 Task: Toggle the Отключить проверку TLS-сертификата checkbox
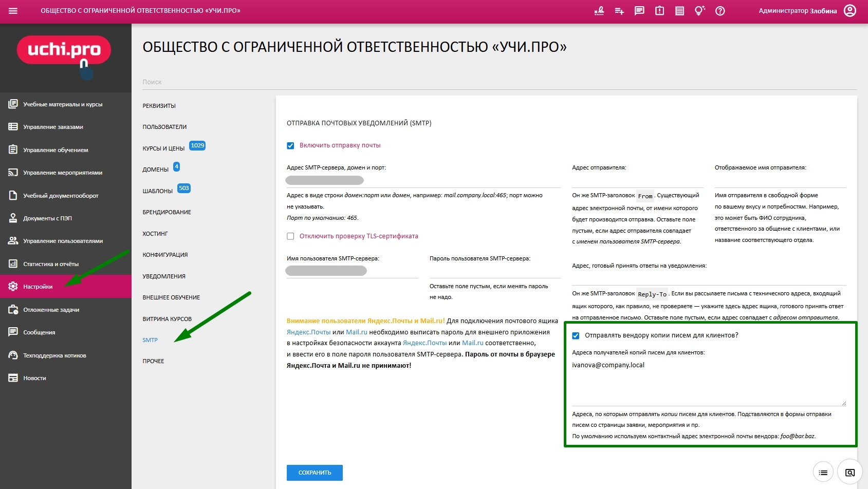point(290,236)
